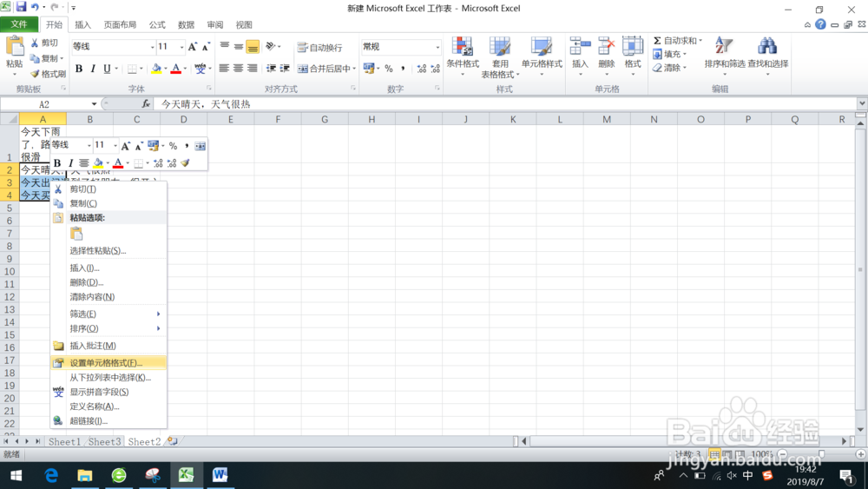Choose 清除内容 in context menu
This screenshot has width=868, height=489.
click(x=108, y=297)
